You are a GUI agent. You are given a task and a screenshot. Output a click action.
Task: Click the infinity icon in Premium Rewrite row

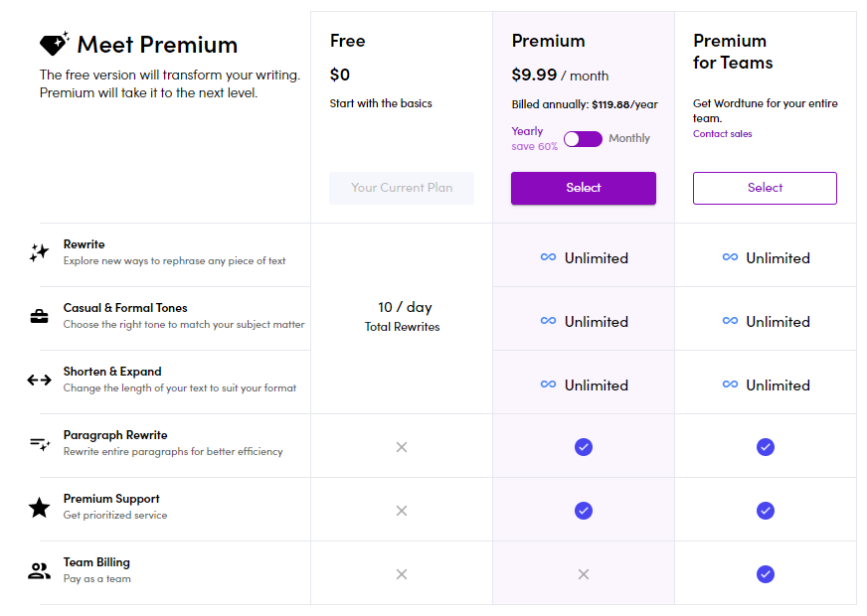pyautogui.click(x=548, y=257)
